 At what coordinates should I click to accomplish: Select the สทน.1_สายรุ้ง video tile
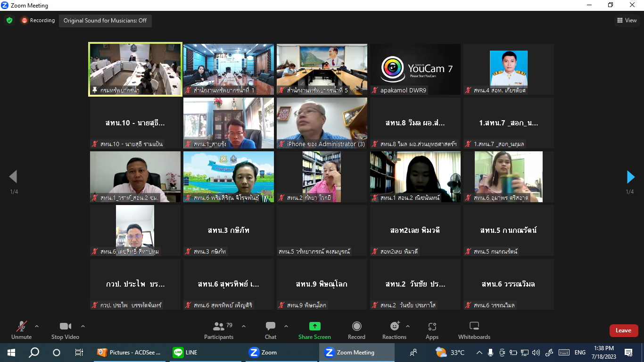coord(229,123)
